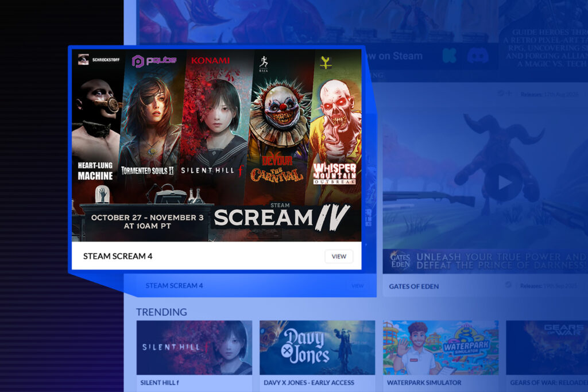
Task: Click DAVY X JONES - EARLY ACCESS caption
Action: point(308,383)
